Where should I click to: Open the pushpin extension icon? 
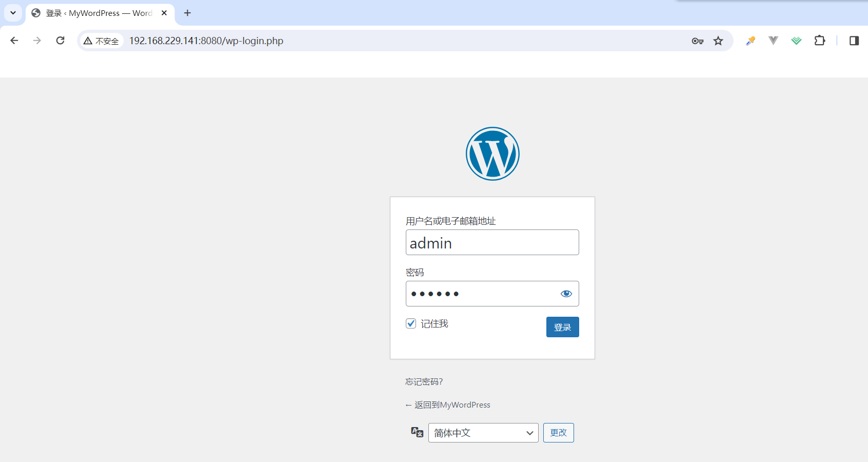751,41
